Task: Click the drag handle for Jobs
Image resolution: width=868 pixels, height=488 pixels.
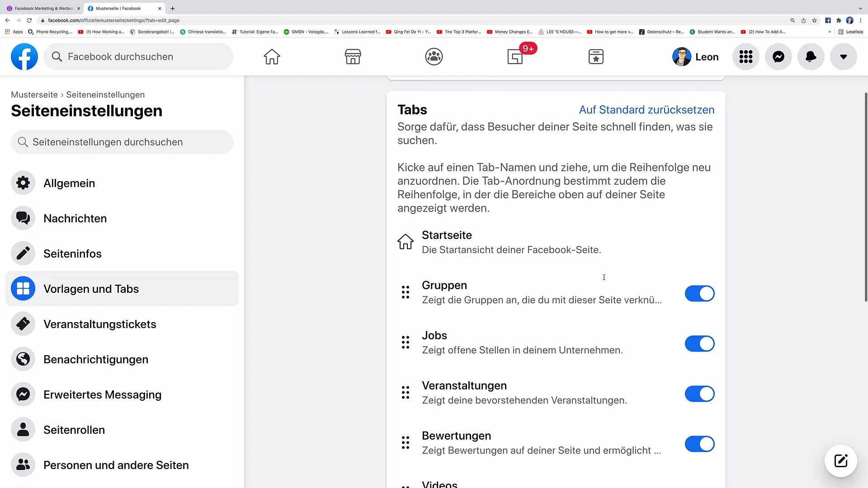Action: [406, 343]
